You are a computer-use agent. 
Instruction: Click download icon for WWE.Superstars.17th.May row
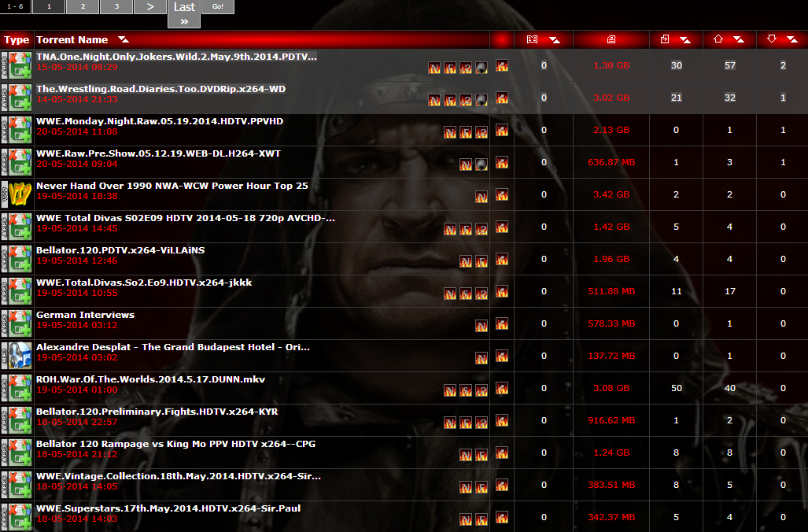click(x=501, y=517)
